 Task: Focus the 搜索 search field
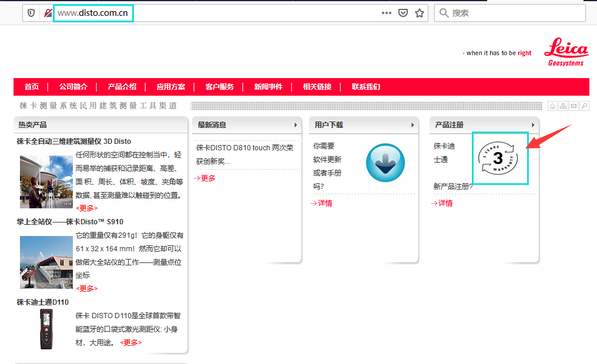point(510,13)
